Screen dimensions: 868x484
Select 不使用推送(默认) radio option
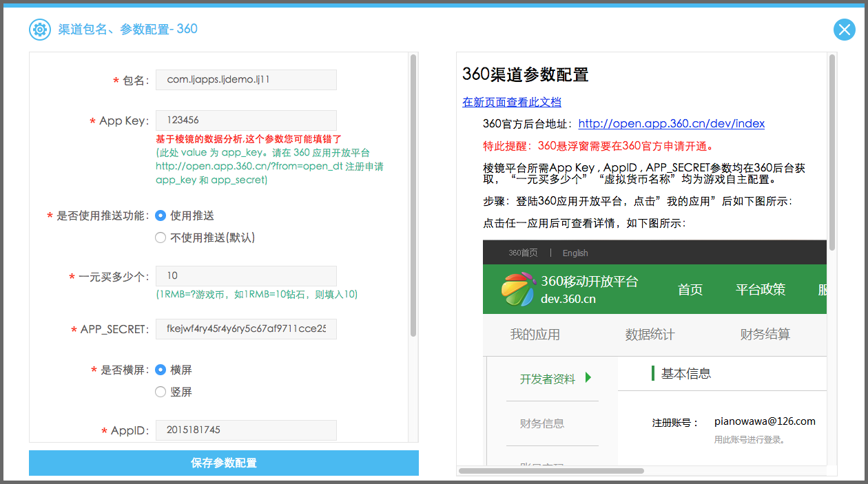[161, 238]
